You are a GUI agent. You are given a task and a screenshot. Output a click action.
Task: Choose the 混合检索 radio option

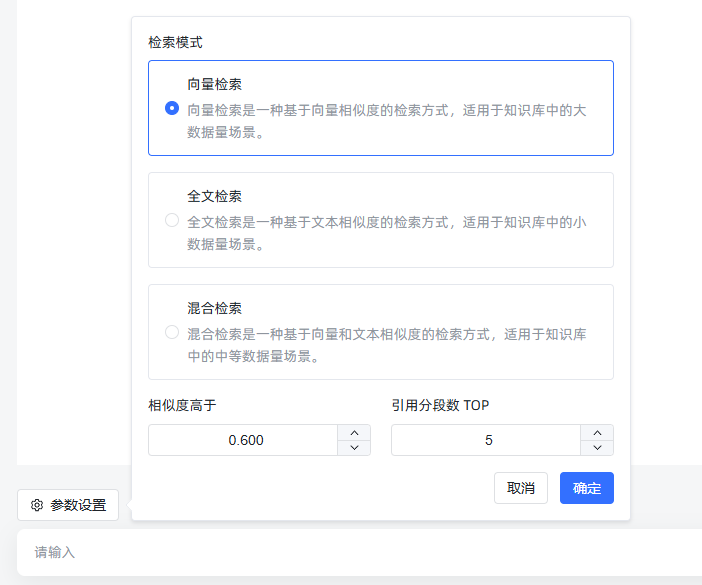[x=172, y=332]
